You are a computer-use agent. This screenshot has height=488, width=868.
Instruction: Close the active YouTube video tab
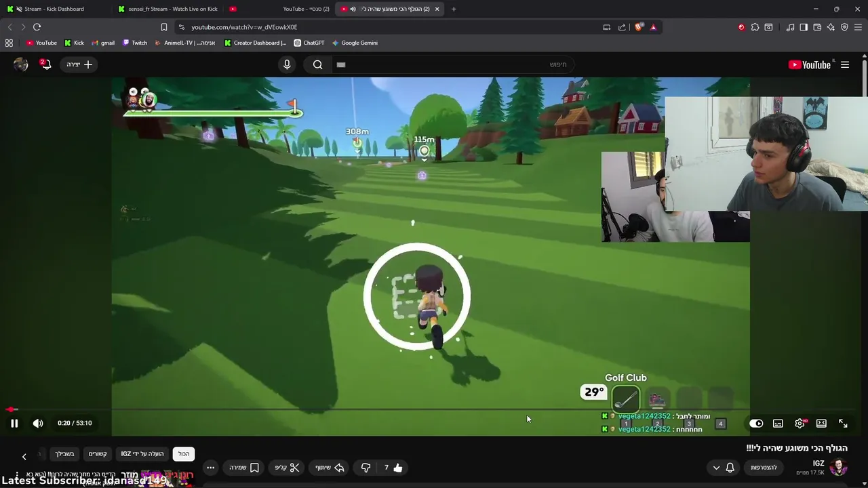point(437,9)
